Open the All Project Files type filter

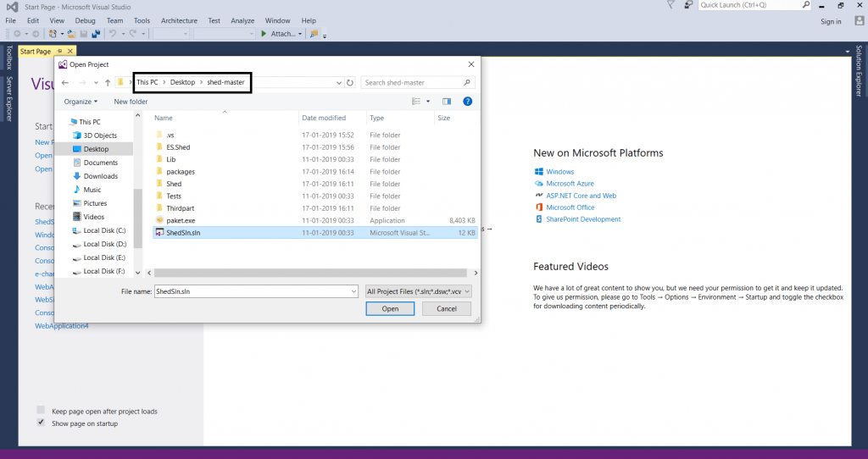pos(418,291)
